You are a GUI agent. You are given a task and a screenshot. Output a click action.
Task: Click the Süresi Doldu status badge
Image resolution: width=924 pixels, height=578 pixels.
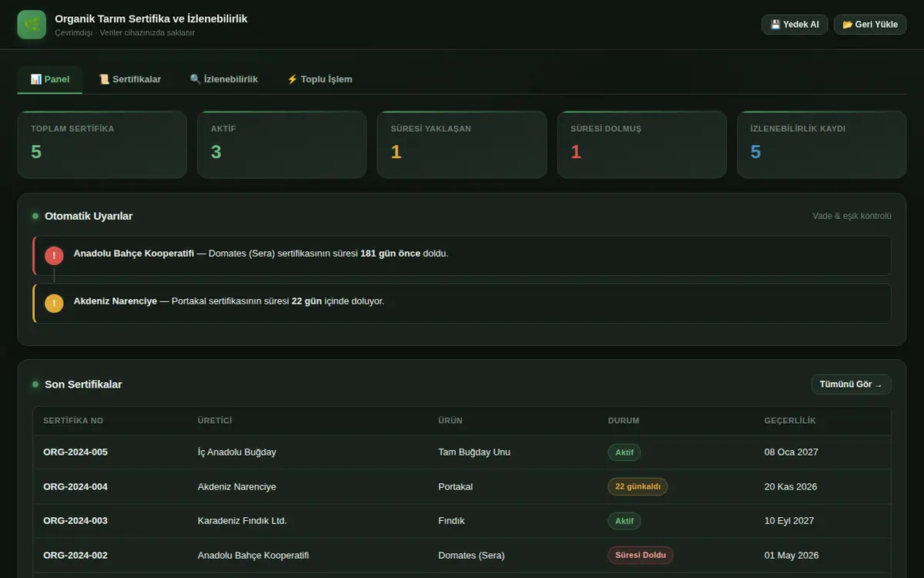(641, 556)
